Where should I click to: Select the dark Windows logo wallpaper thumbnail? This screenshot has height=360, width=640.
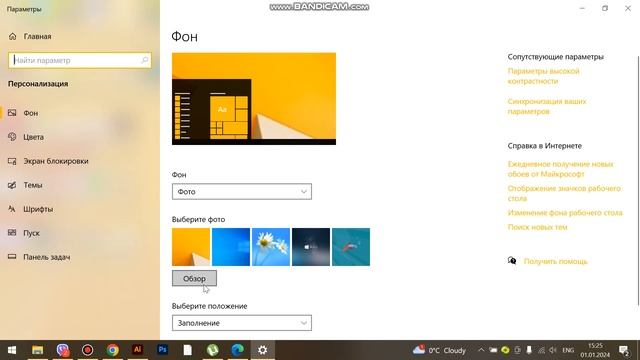tap(311, 247)
